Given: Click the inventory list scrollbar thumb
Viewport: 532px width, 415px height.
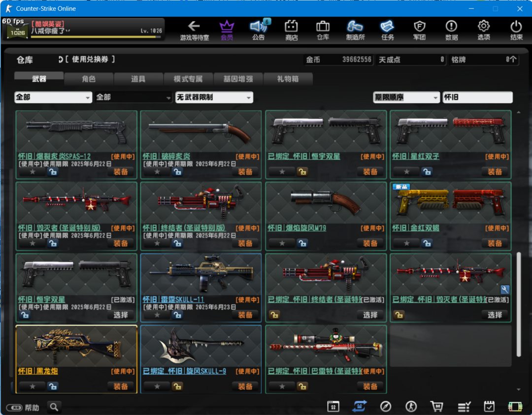Looking at the screenshot, I should (x=518, y=304).
